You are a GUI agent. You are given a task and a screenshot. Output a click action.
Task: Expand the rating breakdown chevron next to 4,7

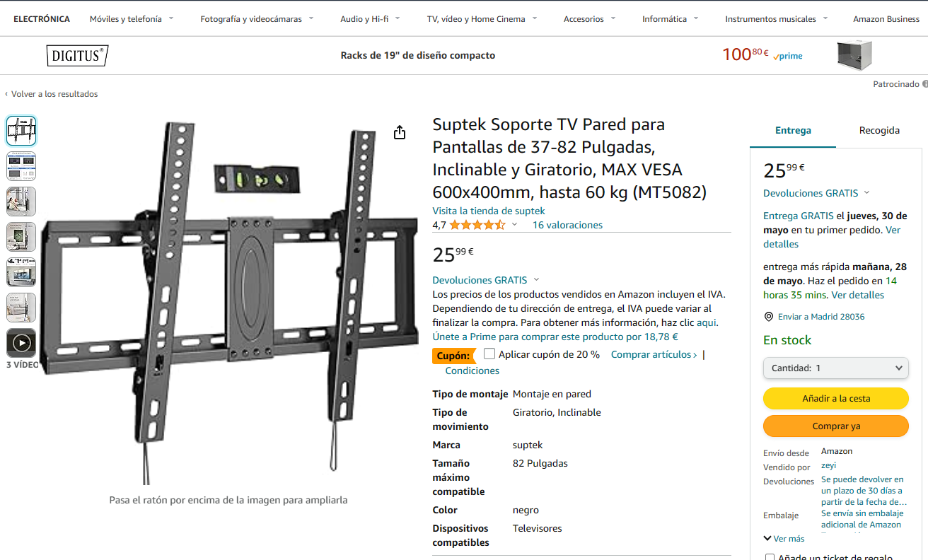[x=514, y=225]
